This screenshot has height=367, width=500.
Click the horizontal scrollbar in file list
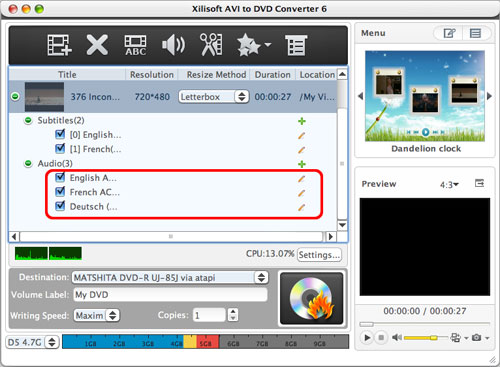(x=171, y=236)
